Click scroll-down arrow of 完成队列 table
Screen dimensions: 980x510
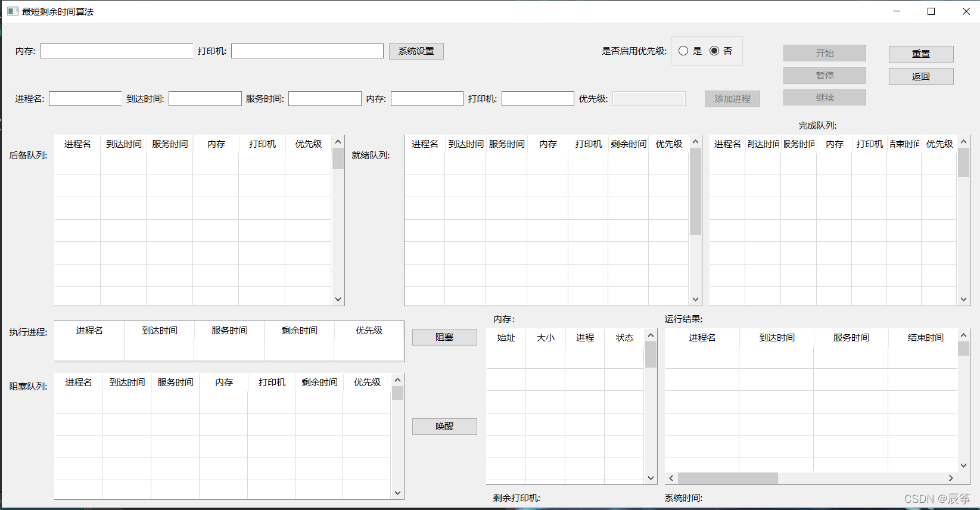pos(963,300)
